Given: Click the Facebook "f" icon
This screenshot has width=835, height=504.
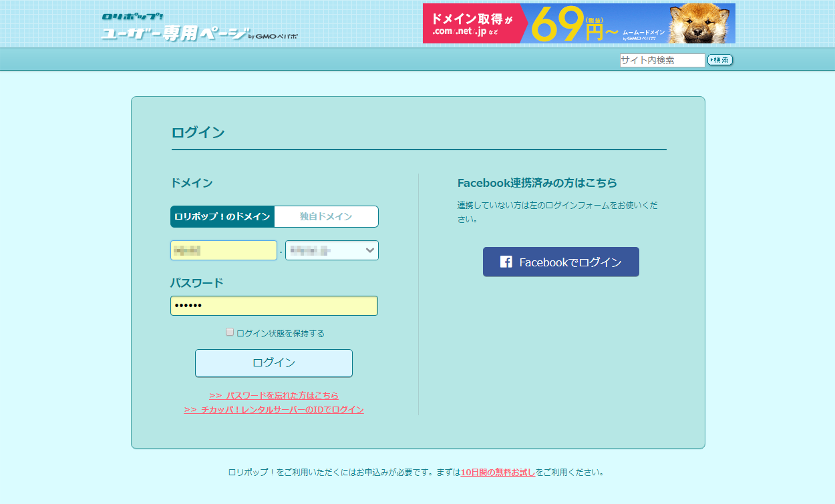Looking at the screenshot, I should [506, 262].
